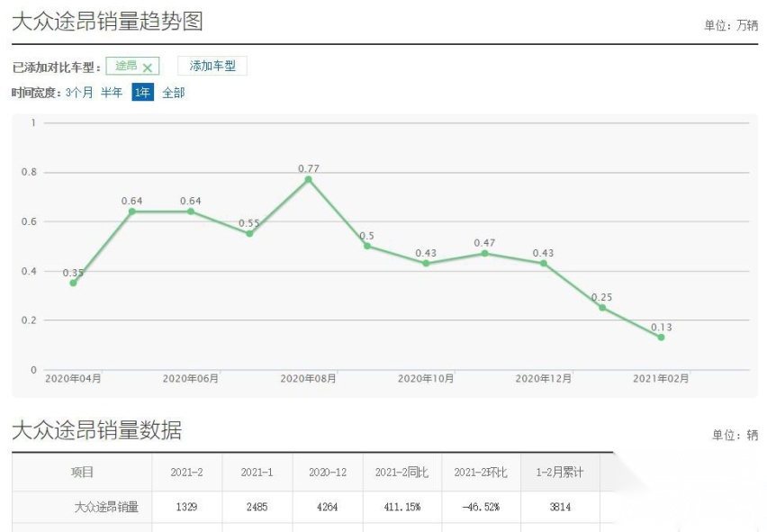Click the 0.35 data point for 2020年04月
Screen dimensions: 767x532
click(74, 284)
